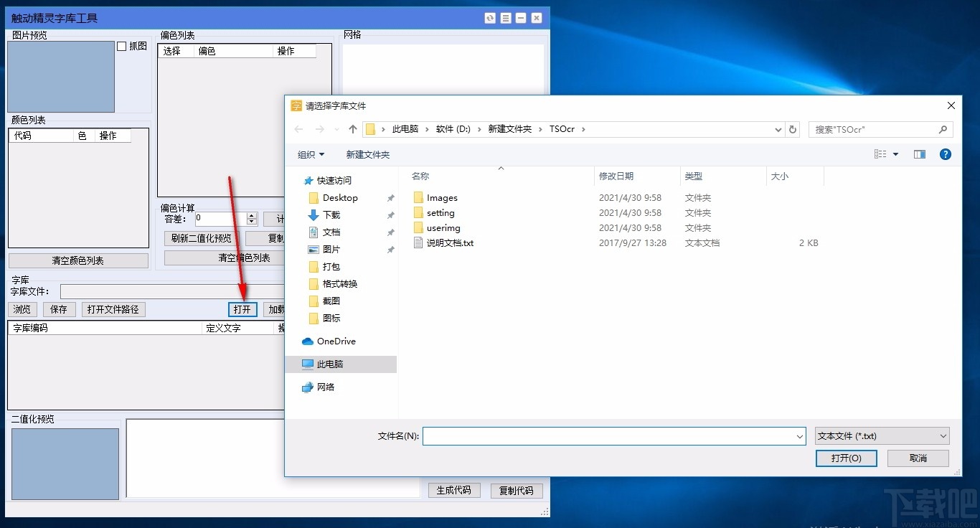Screen dimensions: 980x528
Task: Expand the 文件名 combo box dropdown
Action: point(799,435)
